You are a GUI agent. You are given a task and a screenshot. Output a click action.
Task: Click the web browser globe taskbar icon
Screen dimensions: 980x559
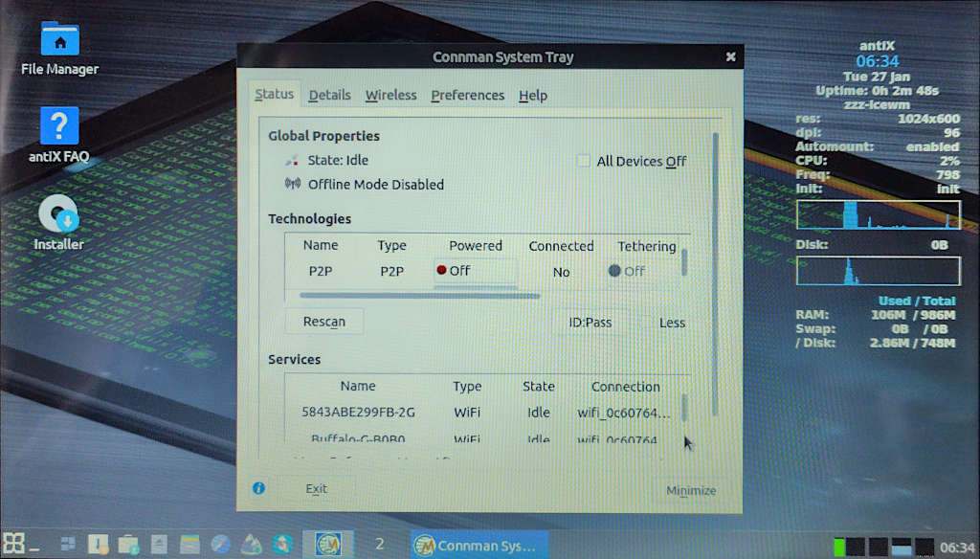(x=220, y=545)
